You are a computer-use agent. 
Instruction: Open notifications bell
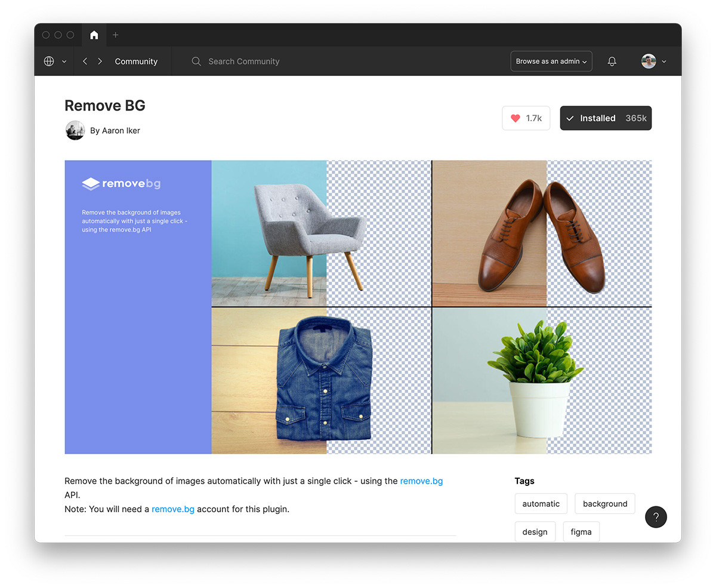(x=612, y=61)
